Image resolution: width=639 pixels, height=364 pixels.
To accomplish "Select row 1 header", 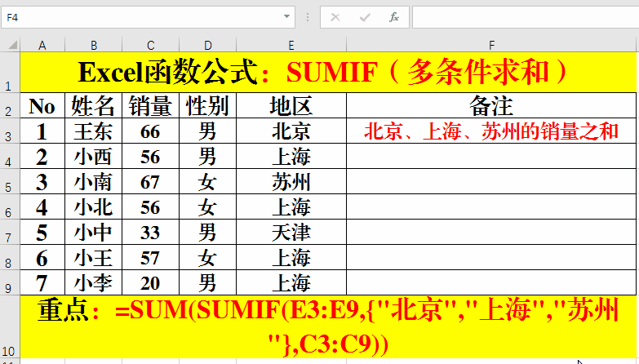I will (x=10, y=73).
